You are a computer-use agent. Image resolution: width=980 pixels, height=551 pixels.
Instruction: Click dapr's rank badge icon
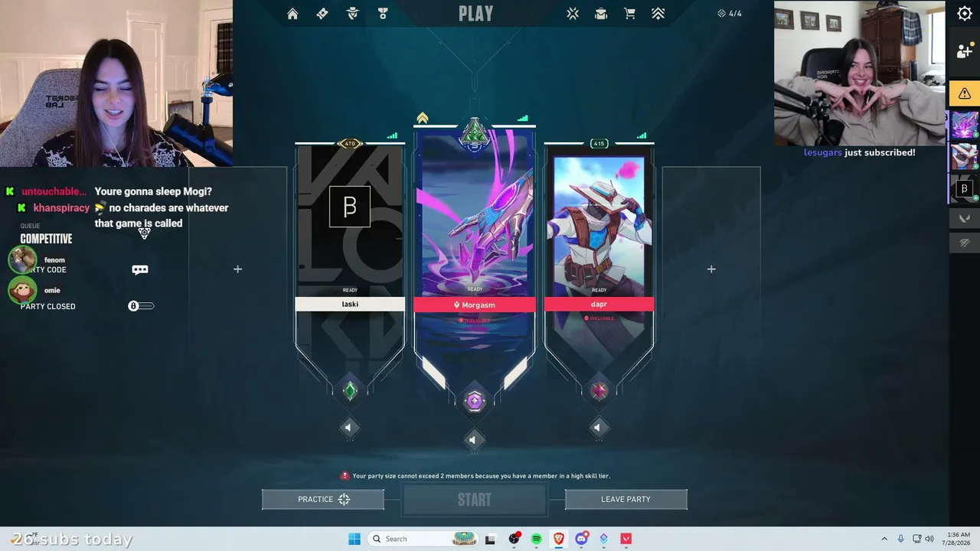tap(599, 391)
